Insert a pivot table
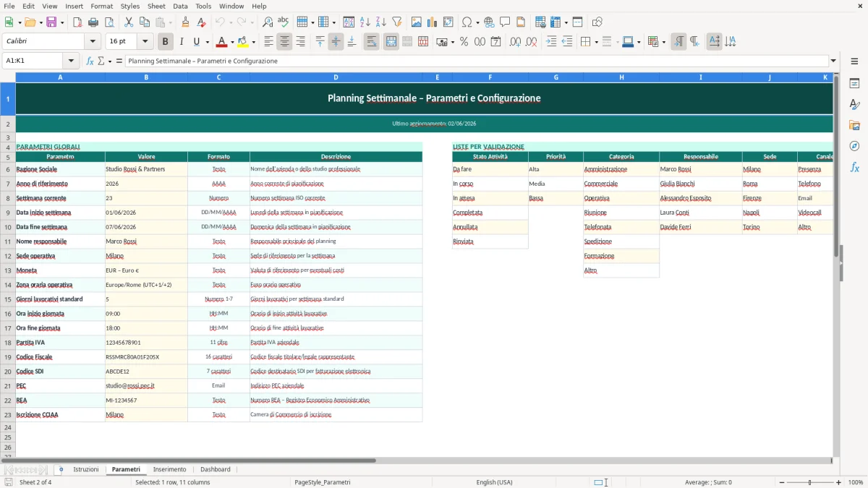 pos(448,22)
